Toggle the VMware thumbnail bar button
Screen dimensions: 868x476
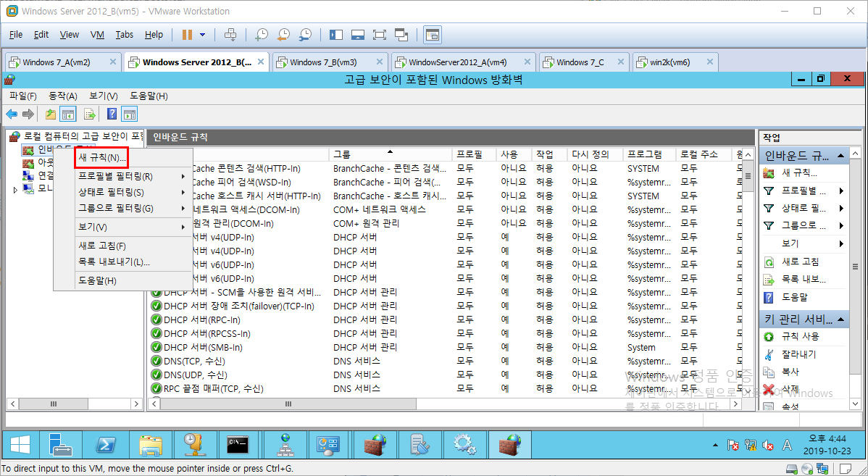(358, 34)
